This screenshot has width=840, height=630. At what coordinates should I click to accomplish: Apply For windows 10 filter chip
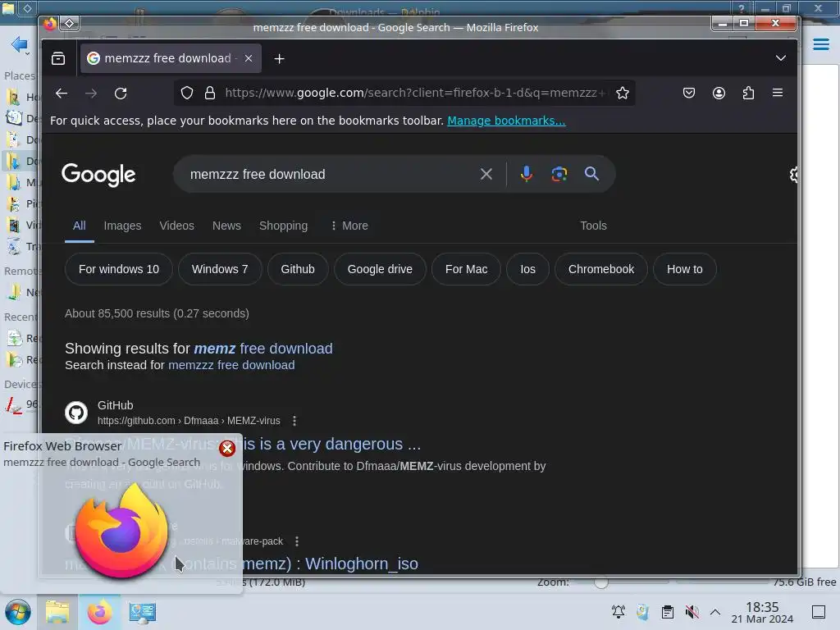click(x=119, y=269)
